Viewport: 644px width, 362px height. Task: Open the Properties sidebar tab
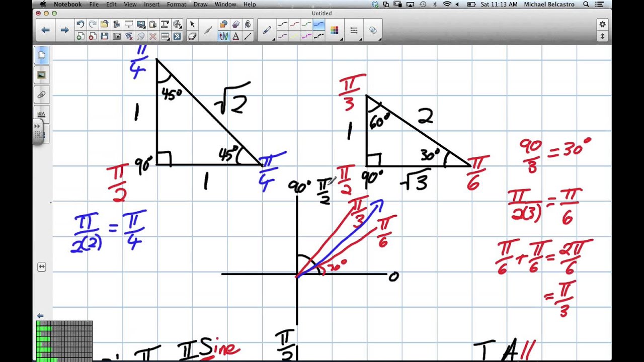pyautogui.click(x=41, y=114)
